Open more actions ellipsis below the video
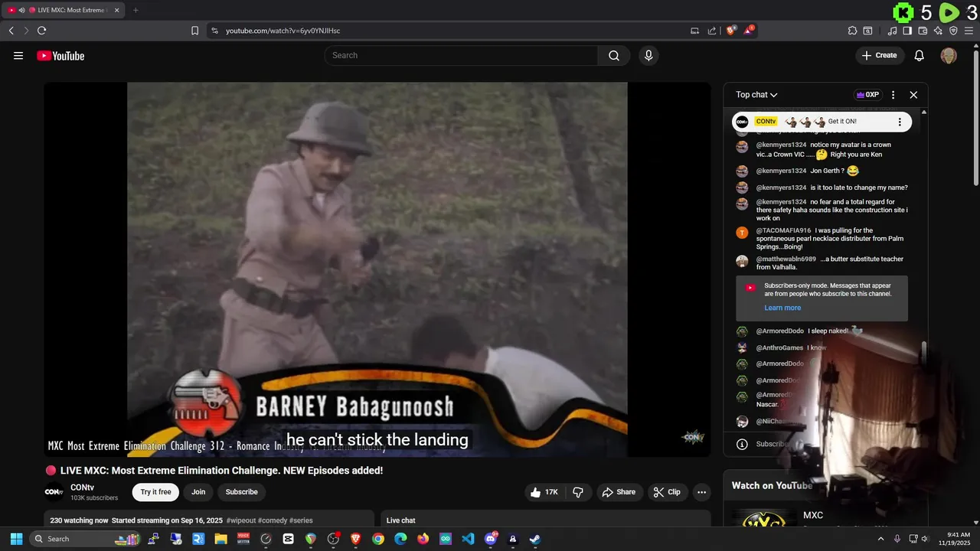This screenshot has height=551, width=980. tap(701, 492)
